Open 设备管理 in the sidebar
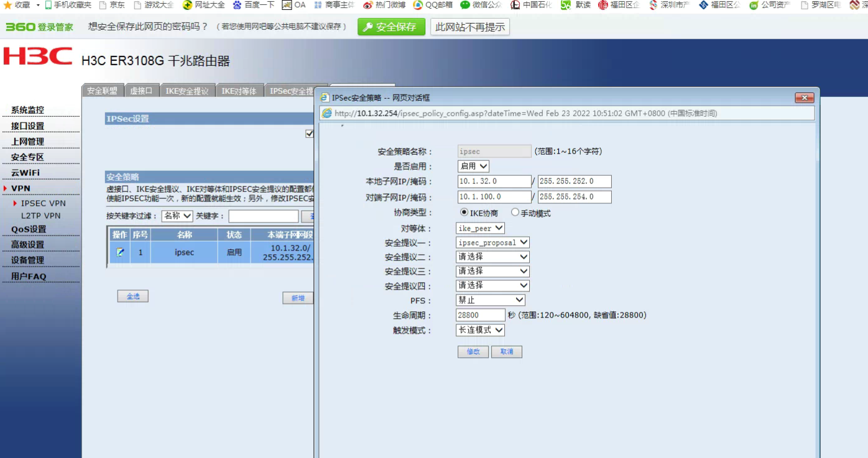The width and height of the screenshot is (868, 458). coord(28,260)
